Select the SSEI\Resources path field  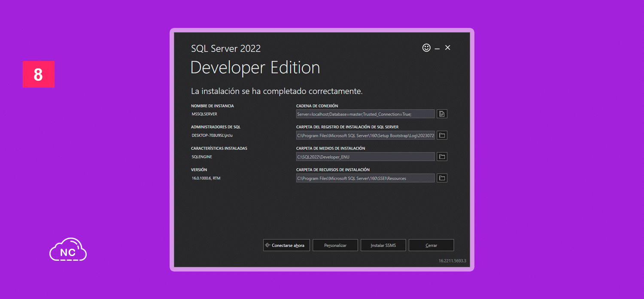365,178
